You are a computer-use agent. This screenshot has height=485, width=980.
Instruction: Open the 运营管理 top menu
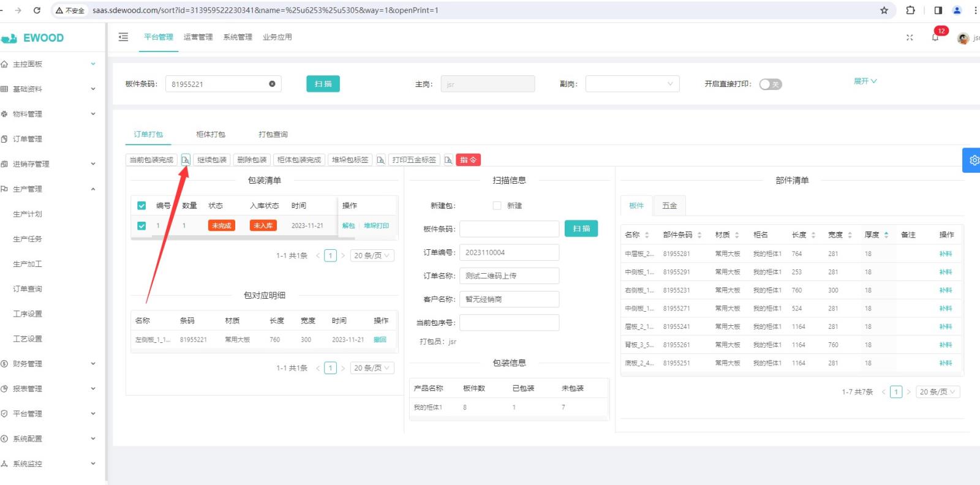click(198, 37)
